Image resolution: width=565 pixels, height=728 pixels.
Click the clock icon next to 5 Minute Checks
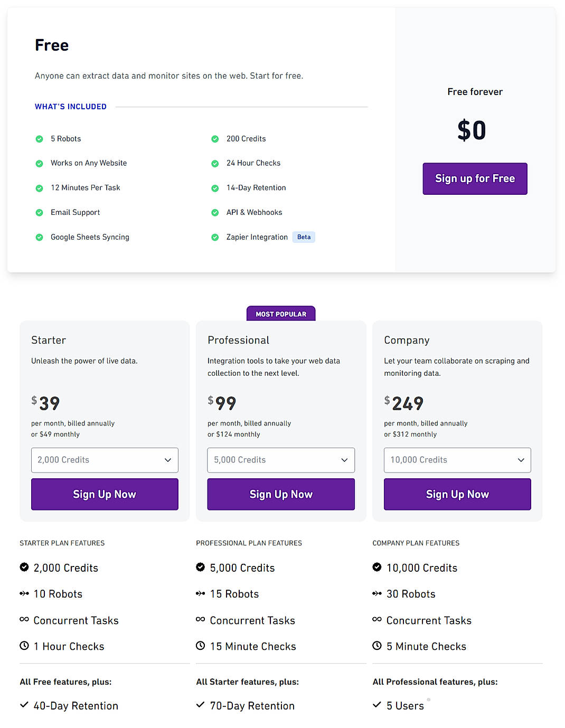pyautogui.click(x=376, y=646)
